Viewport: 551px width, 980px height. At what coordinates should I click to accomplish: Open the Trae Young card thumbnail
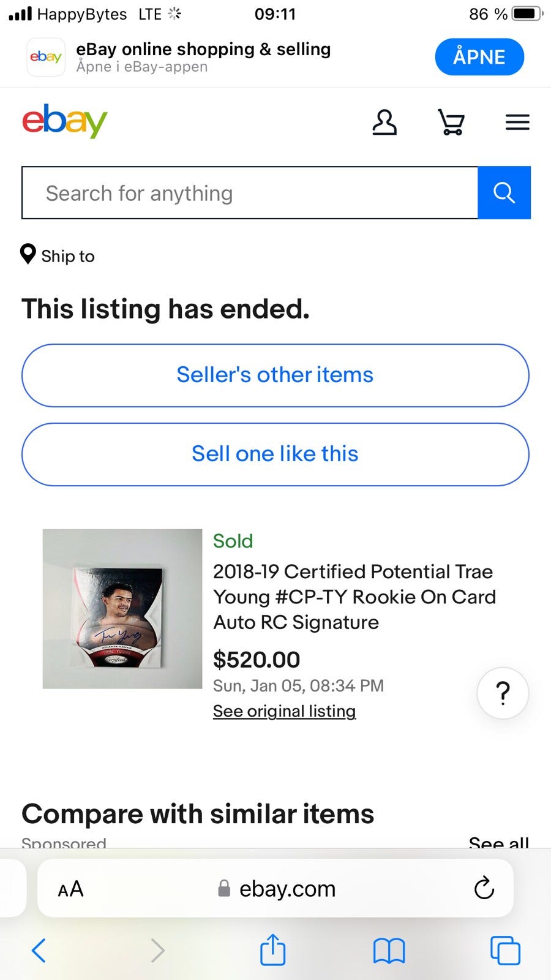(122, 608)
